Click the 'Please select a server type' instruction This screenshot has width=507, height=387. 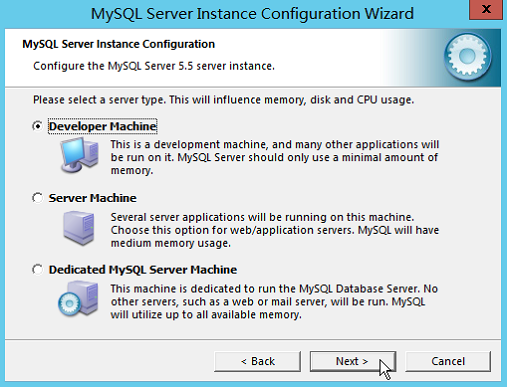(x=223, y=100)
